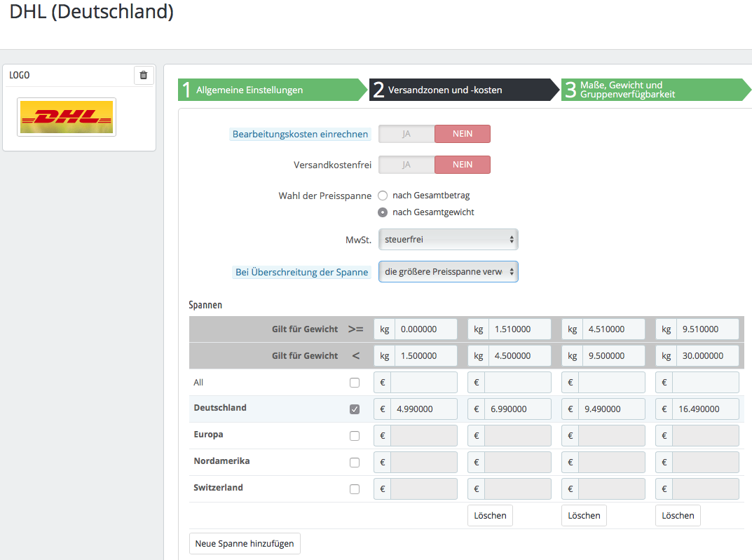Click the Nordamerika zone name
This screenshot has height=560, width=752.
(221, 460)
